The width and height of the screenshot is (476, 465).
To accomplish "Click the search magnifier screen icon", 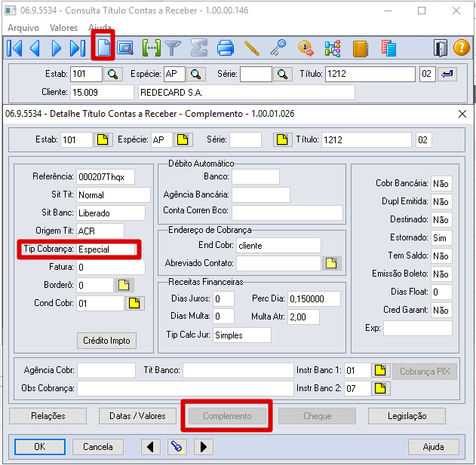I will point(125,48).
